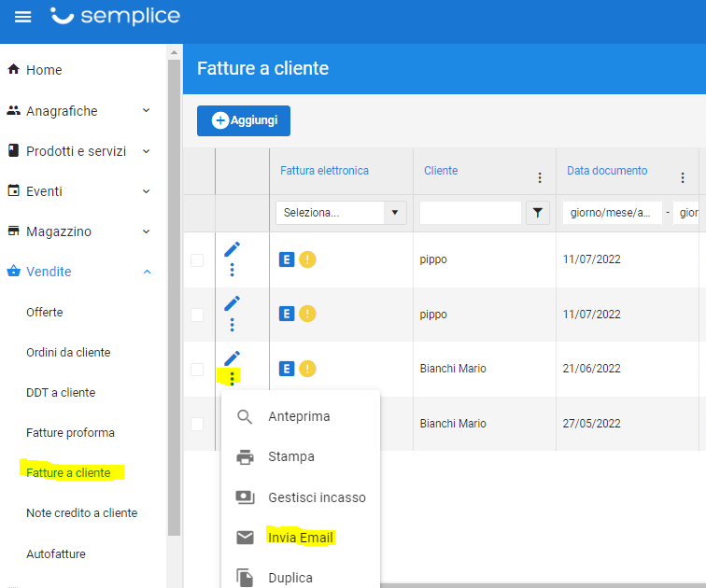706x588 pixels.
Task: Open Ordini da cliente in sidebar
Action: click(x=68, y=352)
